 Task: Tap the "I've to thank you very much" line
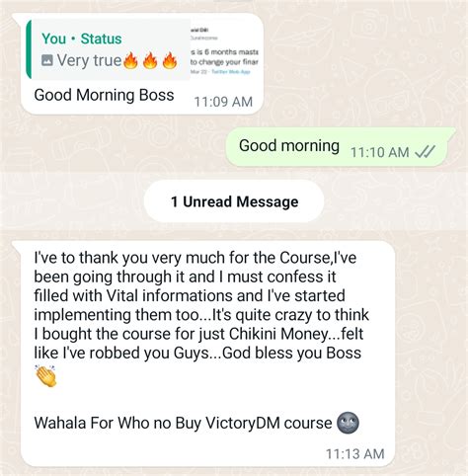pos(195,258)
